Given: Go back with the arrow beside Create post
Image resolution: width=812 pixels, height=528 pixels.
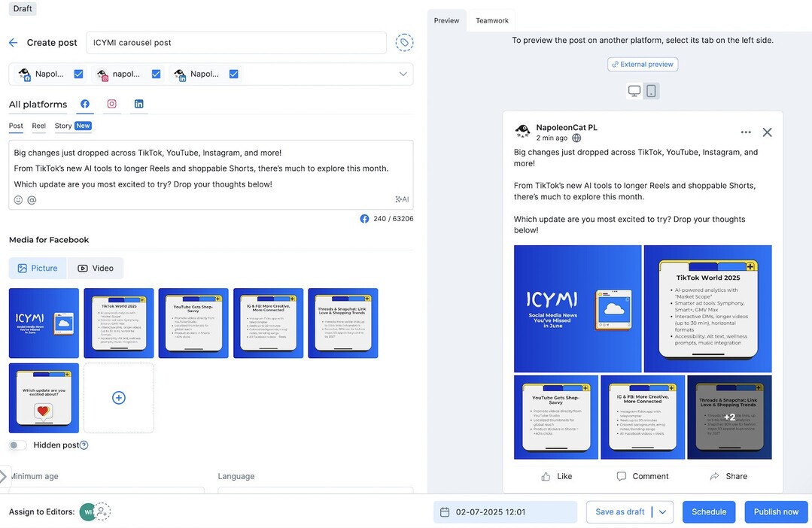Looking at the screenshot, I should pyautogui.click(x=14, y=42).
